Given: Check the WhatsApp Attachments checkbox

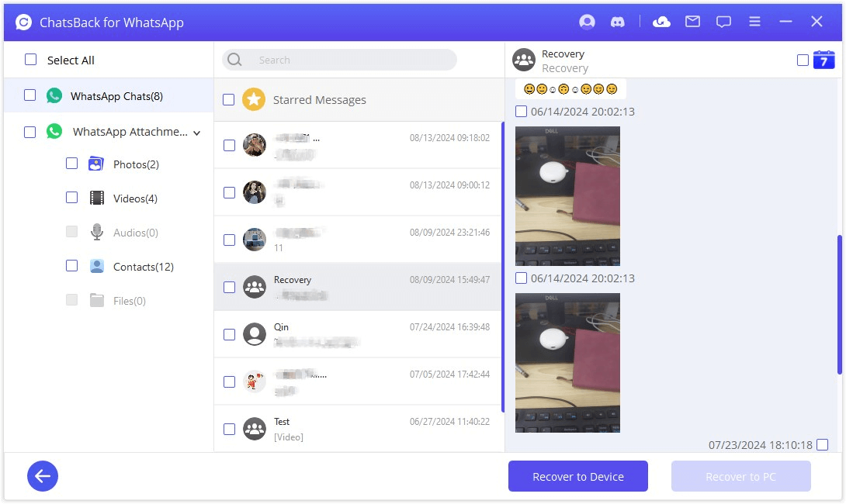Looking at the screenshot, I should point(29,132).
